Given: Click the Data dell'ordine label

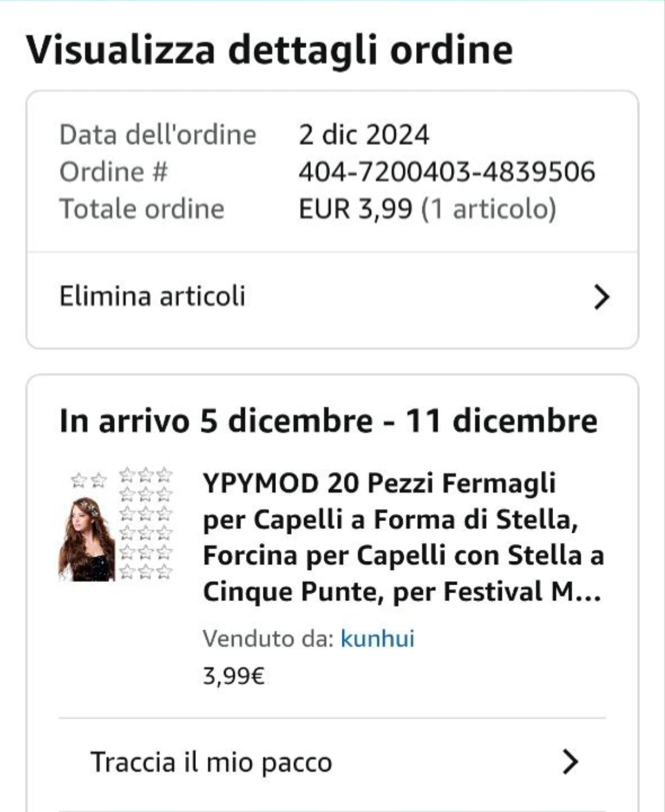Looking at the screenshot, I should click(x=158, y=135).
